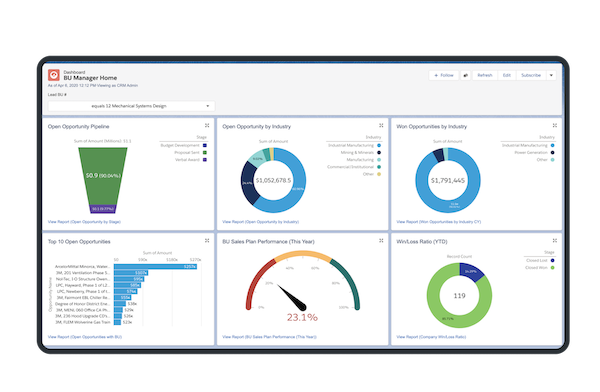Click the 119 record count value
This screenshot has width=600, height=392.
coord(460,296)
